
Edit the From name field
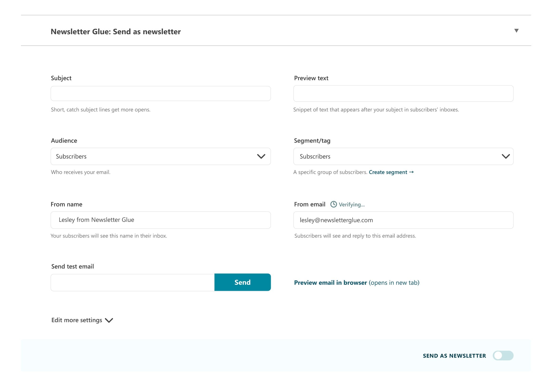click(160, 220)
